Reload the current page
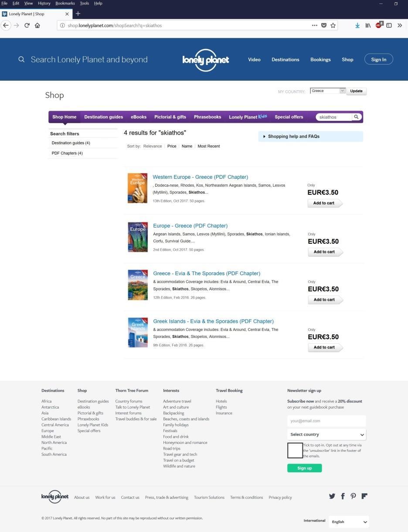Viewport: 408px width, 532px height. (27, 25)
